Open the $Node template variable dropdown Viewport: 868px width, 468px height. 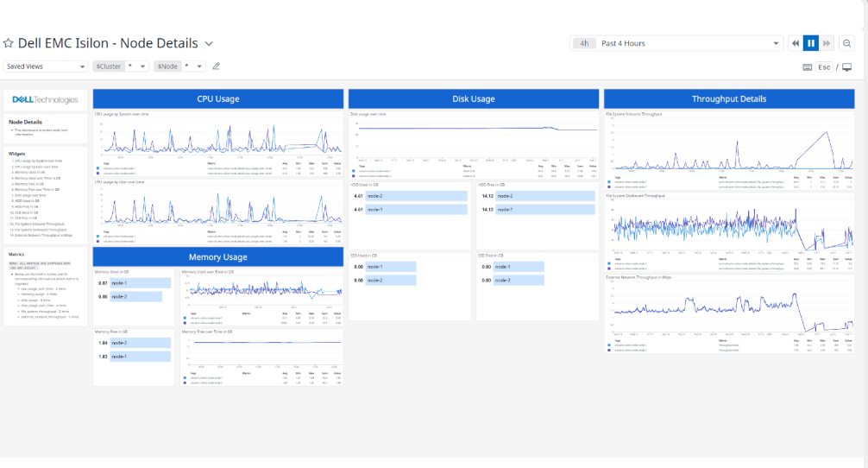(180, 66)
